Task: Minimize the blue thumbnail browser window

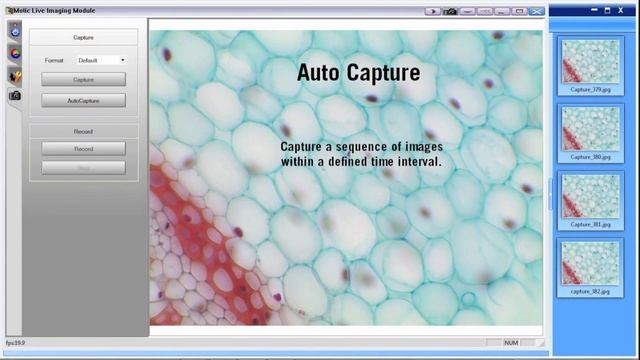Action: coord(595,10)
